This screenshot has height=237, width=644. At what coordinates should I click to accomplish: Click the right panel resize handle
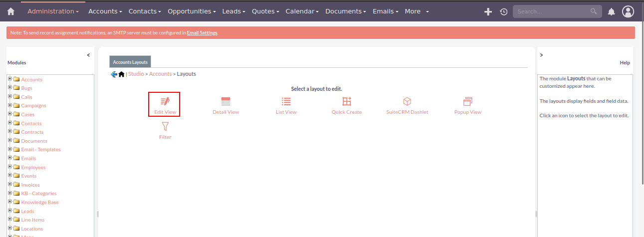pos(536,214)
